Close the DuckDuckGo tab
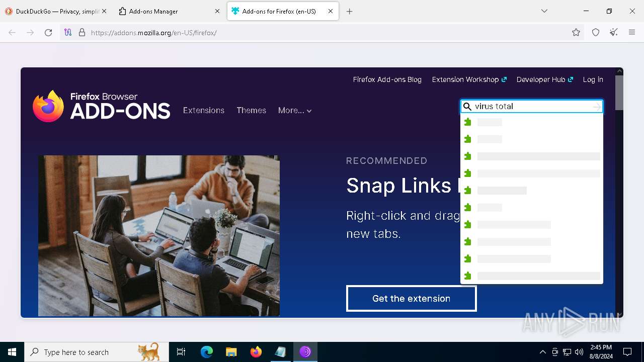 (104, 11)
